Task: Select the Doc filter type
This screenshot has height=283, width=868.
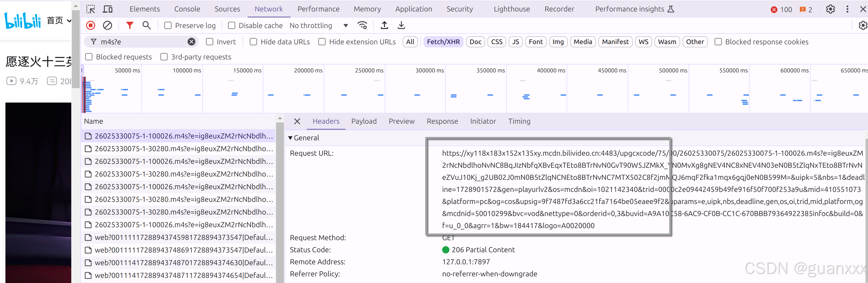Action: click(x=475, y=42)
